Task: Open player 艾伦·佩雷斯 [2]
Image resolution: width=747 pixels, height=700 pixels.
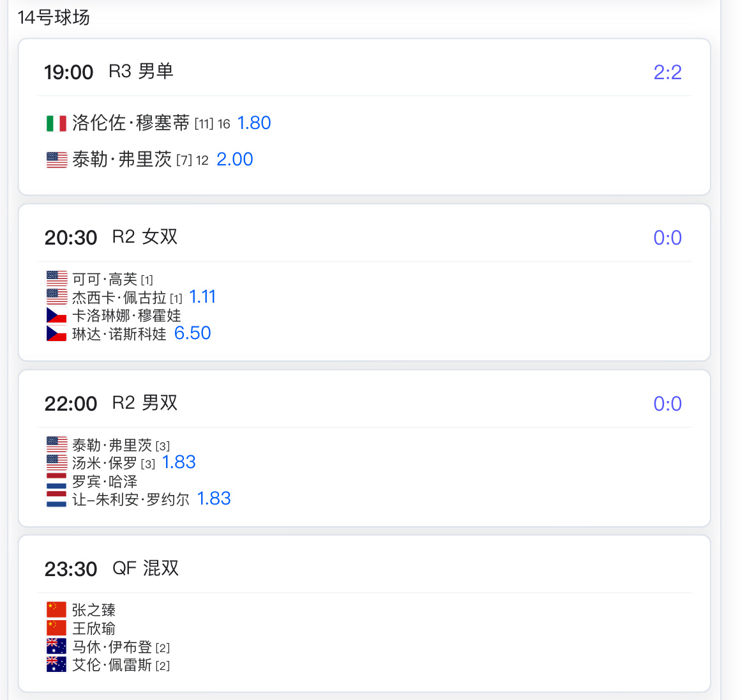Action: click(x=121, y=665)
